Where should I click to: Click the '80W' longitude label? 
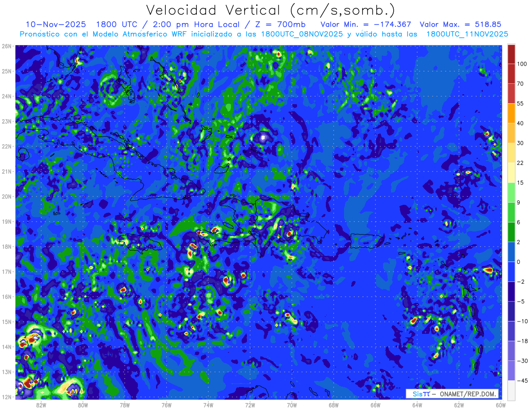click(x=82, y=405)
